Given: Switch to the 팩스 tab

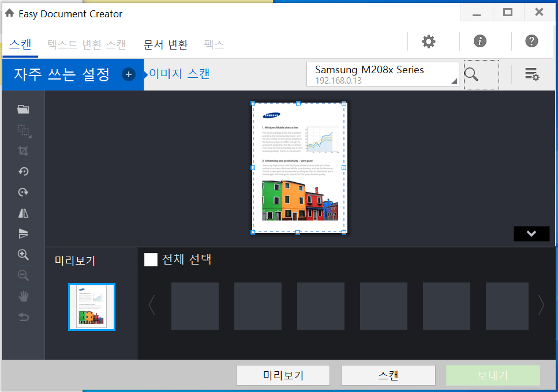Looking at the screenshot, I should pos(214,44).
